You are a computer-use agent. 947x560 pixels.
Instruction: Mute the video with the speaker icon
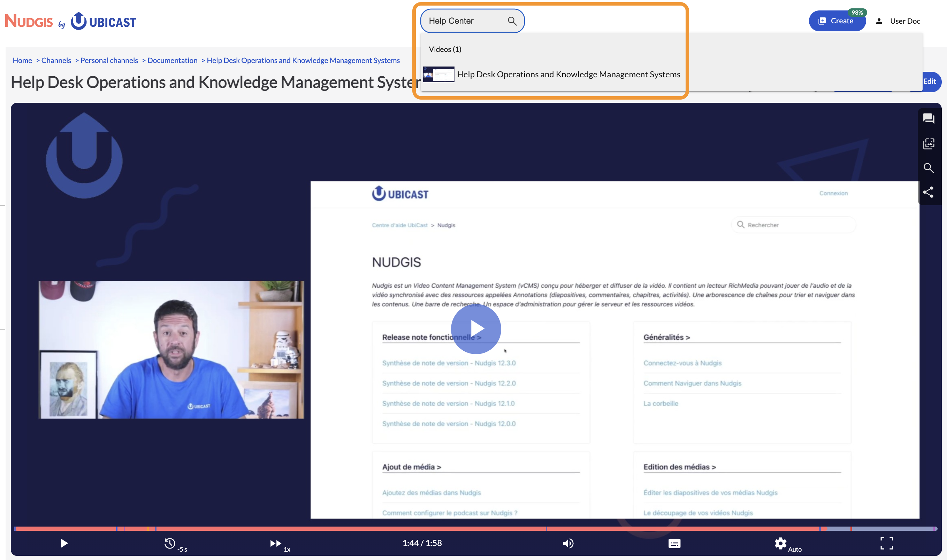[568, 543]
